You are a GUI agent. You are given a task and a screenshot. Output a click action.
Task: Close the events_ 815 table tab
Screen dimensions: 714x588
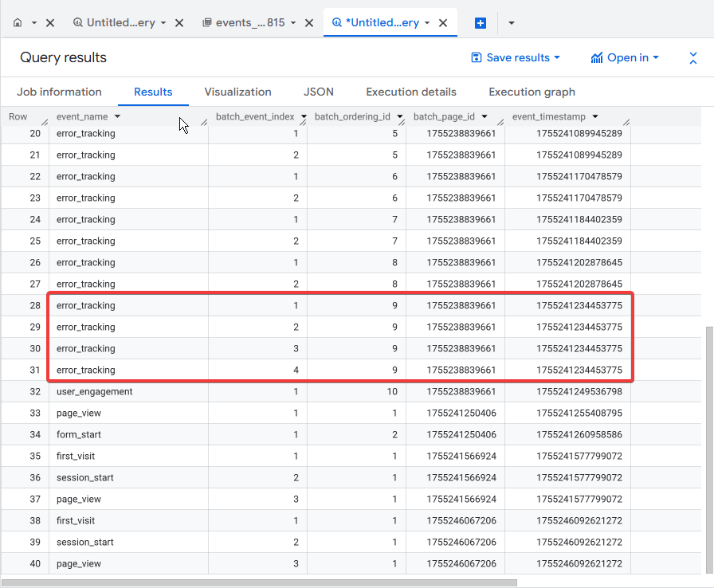pyautogui.click(x=309, y=23)
